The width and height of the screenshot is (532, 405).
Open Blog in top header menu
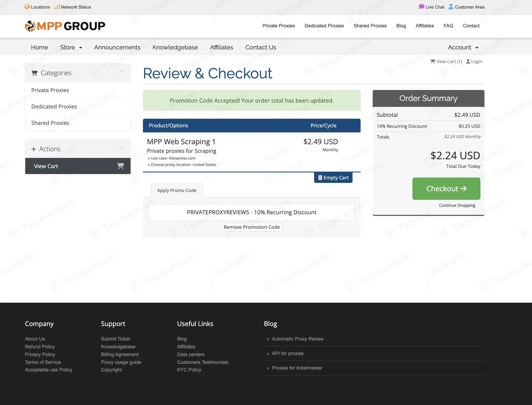click(x=401, y=26)
